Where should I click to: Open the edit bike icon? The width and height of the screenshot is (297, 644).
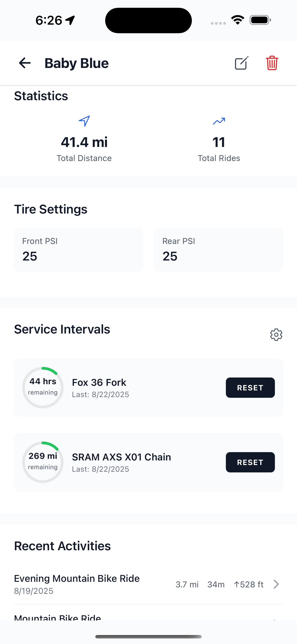point(242,63)
